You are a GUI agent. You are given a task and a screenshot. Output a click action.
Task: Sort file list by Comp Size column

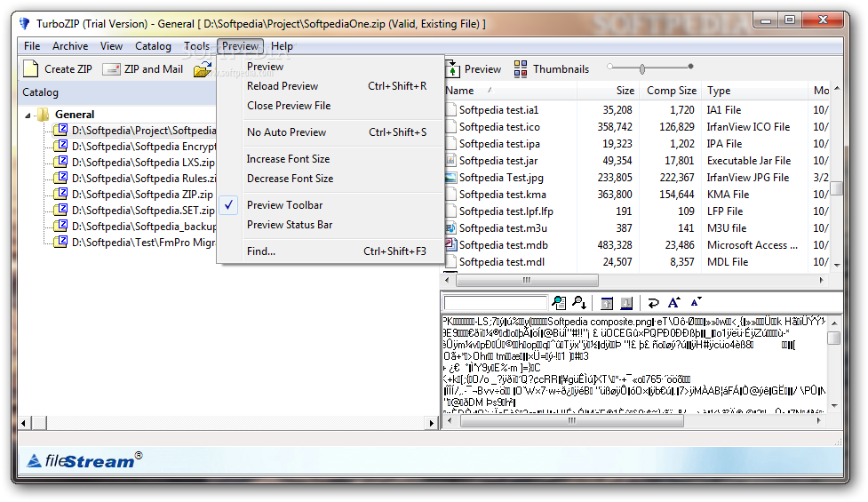671,91
